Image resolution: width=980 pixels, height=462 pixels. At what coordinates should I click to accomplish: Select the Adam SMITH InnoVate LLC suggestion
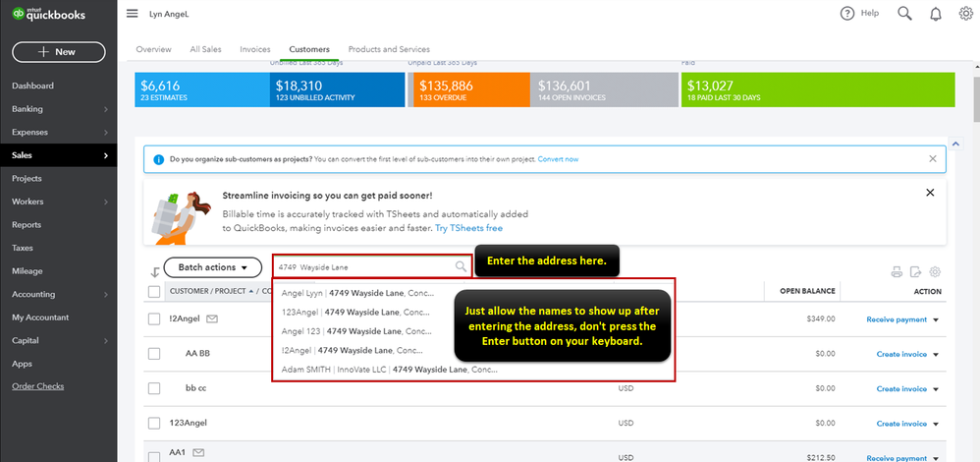(390, 370)
